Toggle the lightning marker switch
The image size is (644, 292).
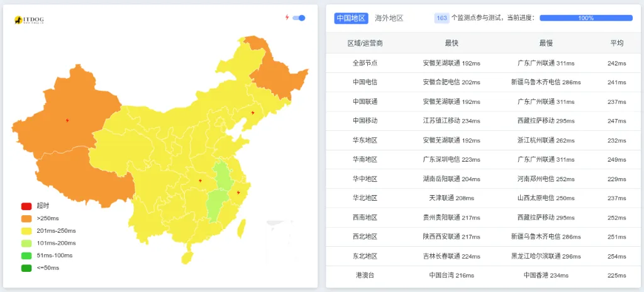tap(299, 18)
